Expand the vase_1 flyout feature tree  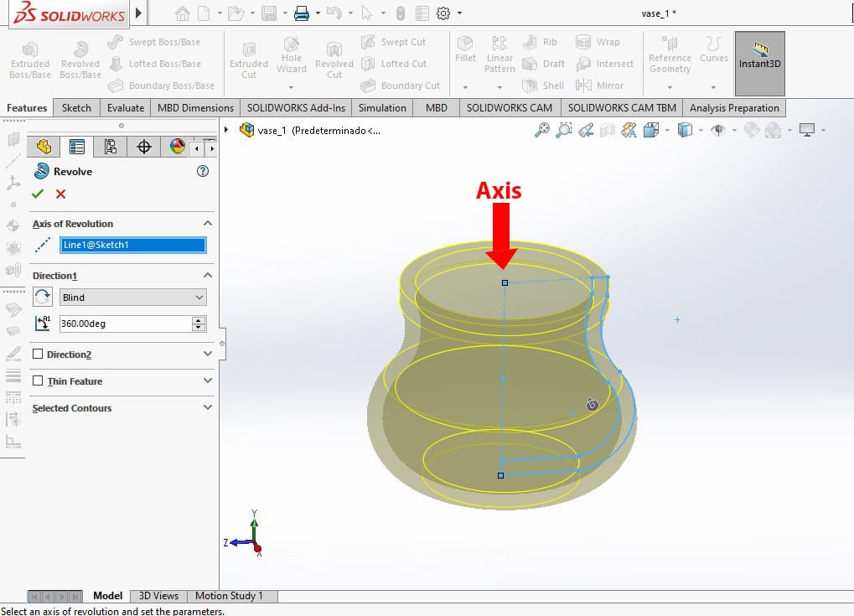tap(226, 130)
